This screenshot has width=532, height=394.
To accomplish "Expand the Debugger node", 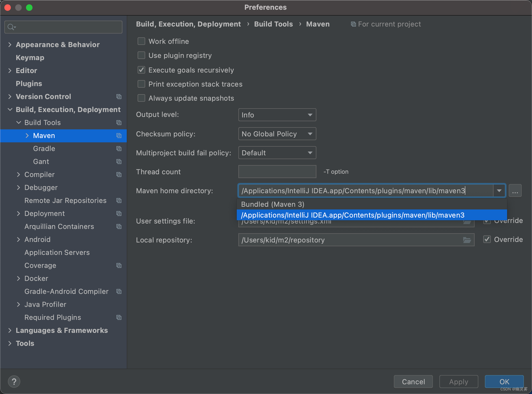I will (x=19, y=188).
